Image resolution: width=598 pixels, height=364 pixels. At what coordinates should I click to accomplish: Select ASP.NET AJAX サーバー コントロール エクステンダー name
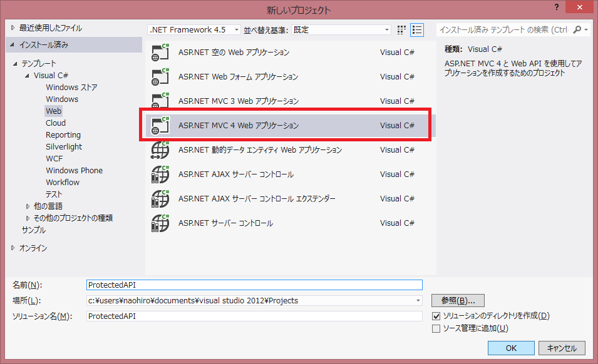point(257,198)
